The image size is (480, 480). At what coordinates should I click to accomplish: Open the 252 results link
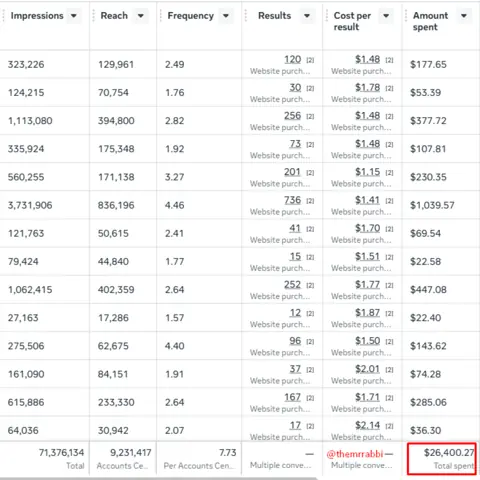[x=293, y=285]
